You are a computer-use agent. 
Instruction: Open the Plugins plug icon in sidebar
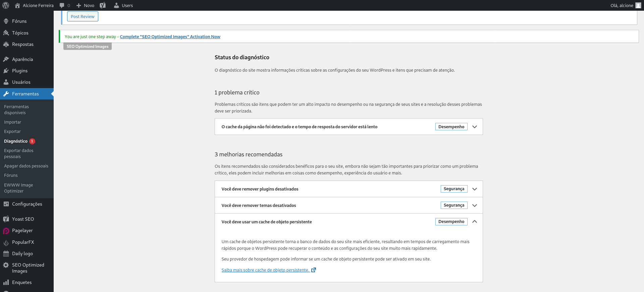tap(6, 71)
